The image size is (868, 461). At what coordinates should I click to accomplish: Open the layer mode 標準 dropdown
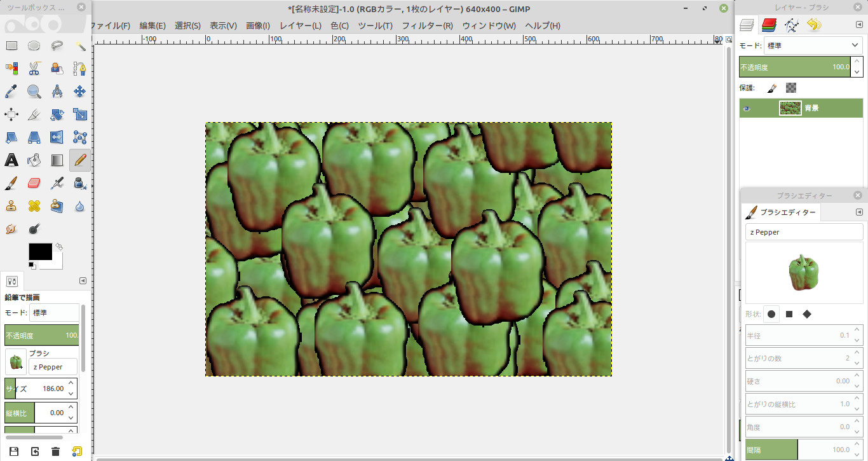pos(813,46)
